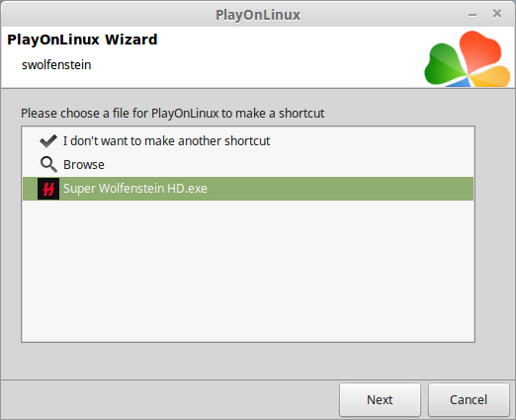Click the yellow petal of PlayOnLinux logo
Image resolution: width=516 pixels, height=420 pixels.
point(491,76)
